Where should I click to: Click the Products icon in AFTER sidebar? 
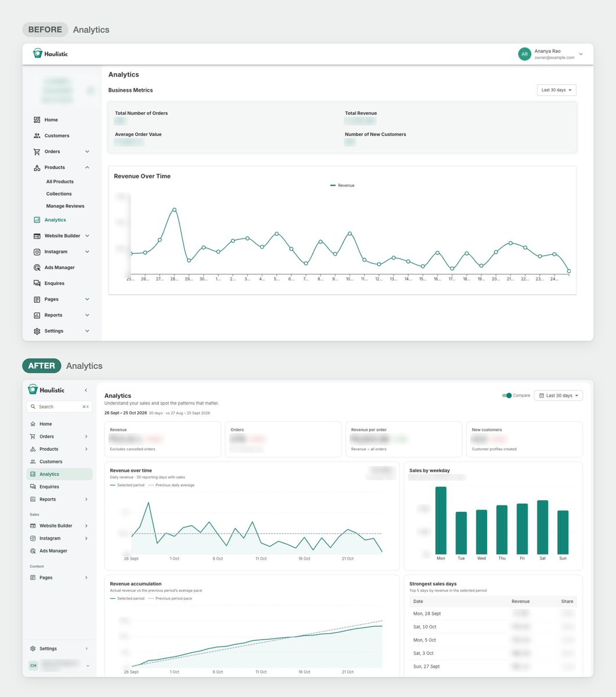coord(33,449)
